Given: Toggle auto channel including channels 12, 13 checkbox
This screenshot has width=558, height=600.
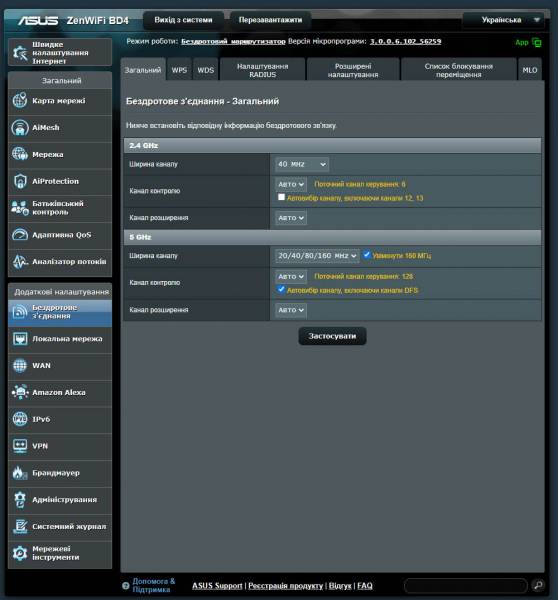Looking at the screenshot, I should click(x=281, y=197).
